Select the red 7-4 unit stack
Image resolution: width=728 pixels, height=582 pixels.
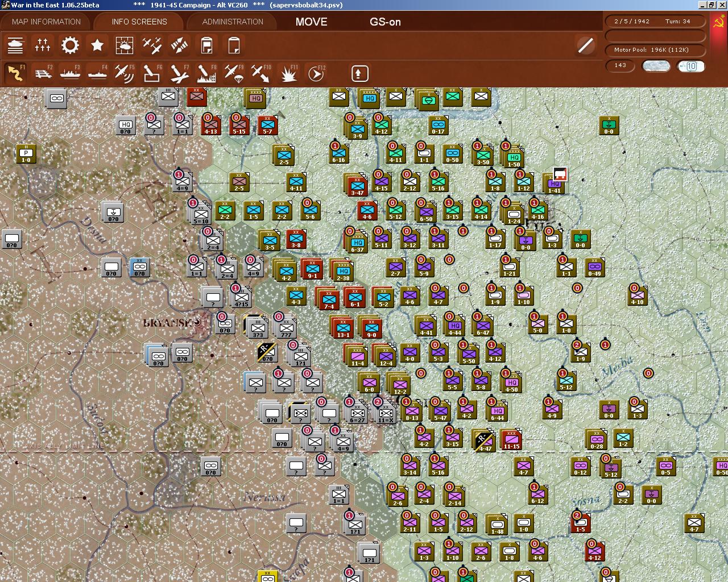[x=328, y=299]
